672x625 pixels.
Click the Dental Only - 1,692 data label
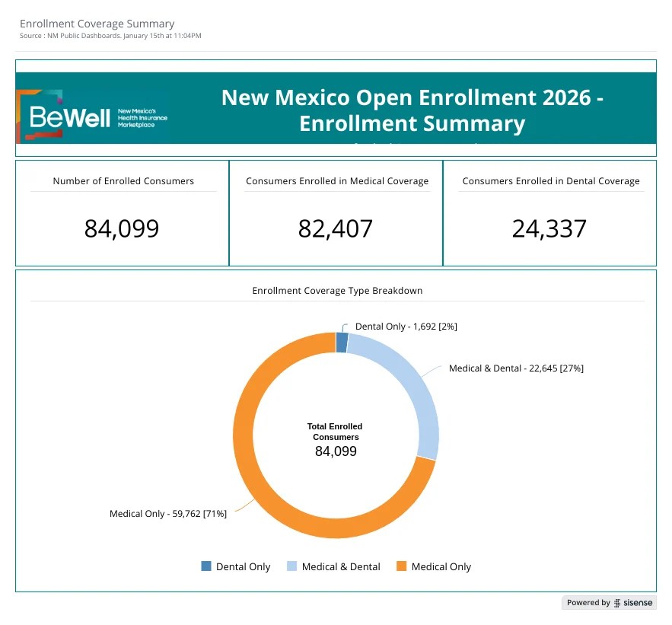(x=406, y=327)
